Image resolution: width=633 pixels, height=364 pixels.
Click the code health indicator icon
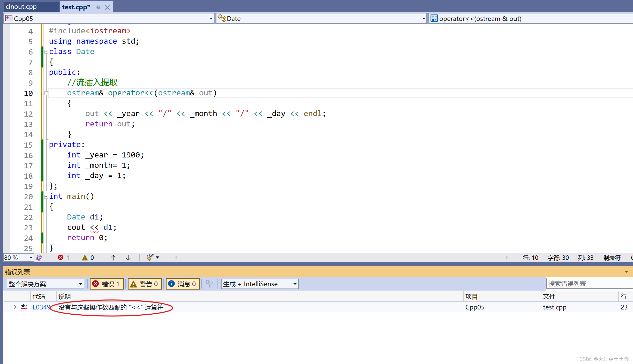point(39,257)
